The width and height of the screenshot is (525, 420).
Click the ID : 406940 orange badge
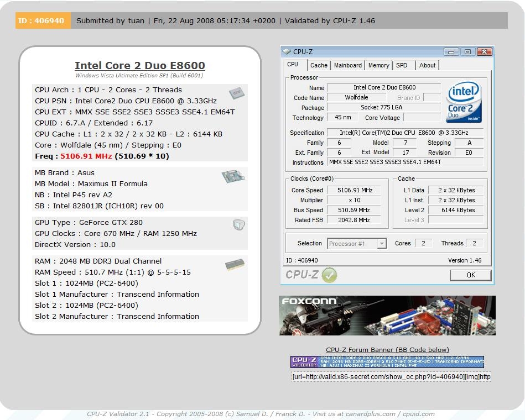pyautogui.click(x=43, y=21)
